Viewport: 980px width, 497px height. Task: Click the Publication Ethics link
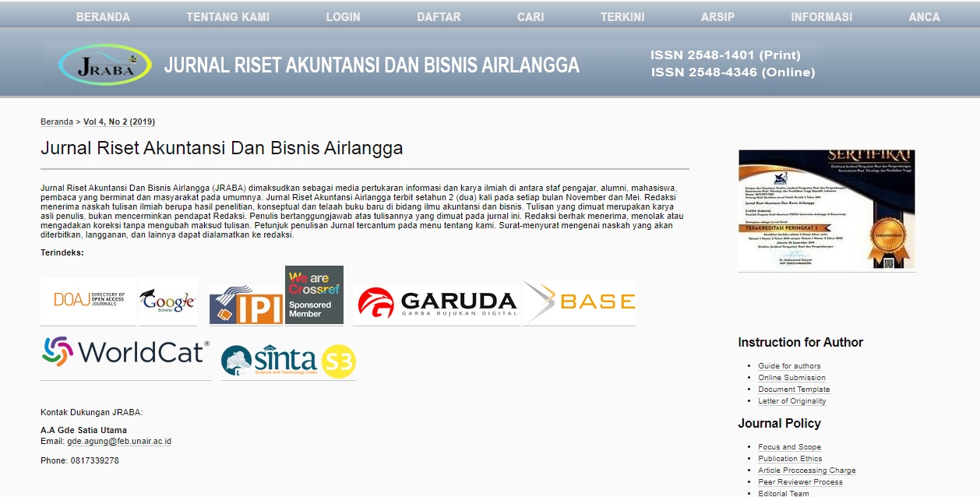tap(790, 459)
